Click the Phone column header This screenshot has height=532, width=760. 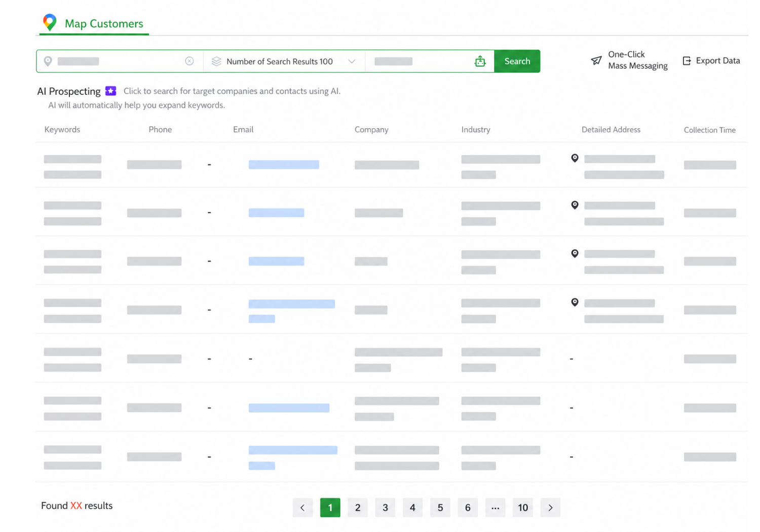(x=160, y=130)
